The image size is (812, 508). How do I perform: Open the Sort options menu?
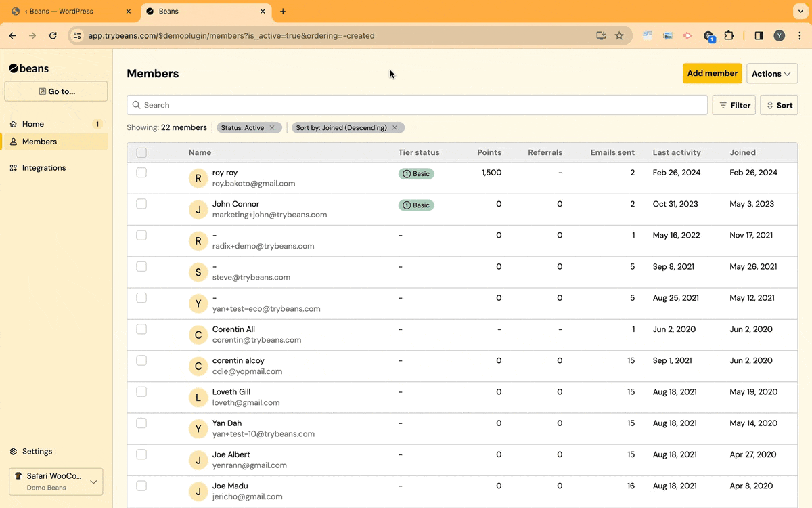pos(779,105)
